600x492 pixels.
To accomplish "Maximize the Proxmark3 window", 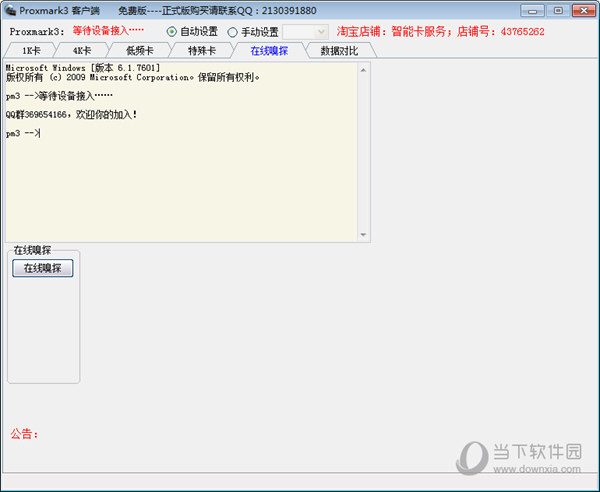I will pyautogui.click(x=558, y=10).
